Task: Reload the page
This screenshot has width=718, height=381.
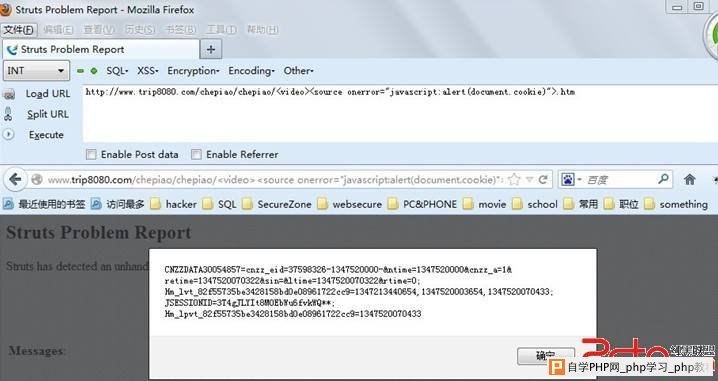Action: click(543, 180)
